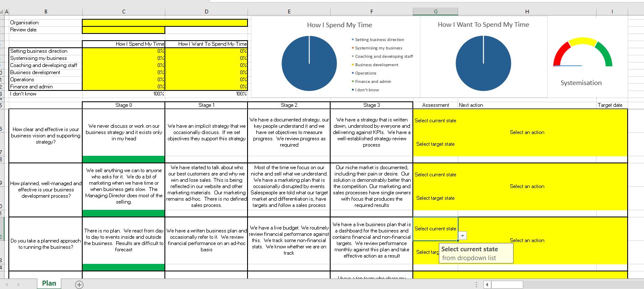Select the planned approach question cell

tap(46, 244)
